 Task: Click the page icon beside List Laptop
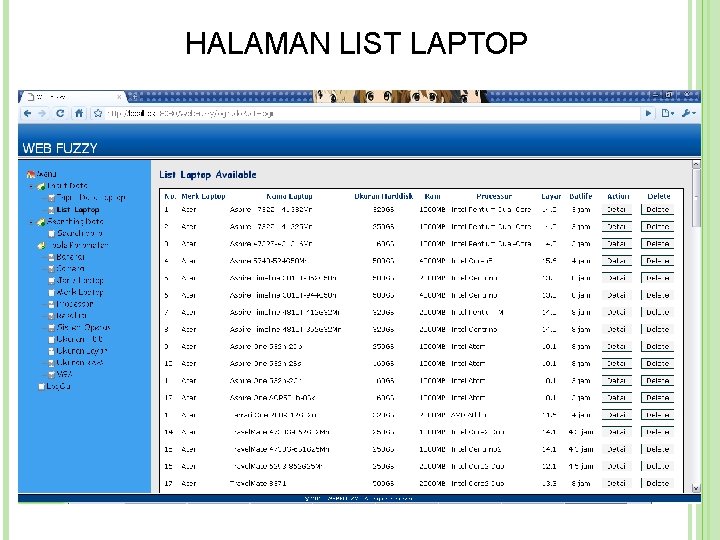click(51, 210)
